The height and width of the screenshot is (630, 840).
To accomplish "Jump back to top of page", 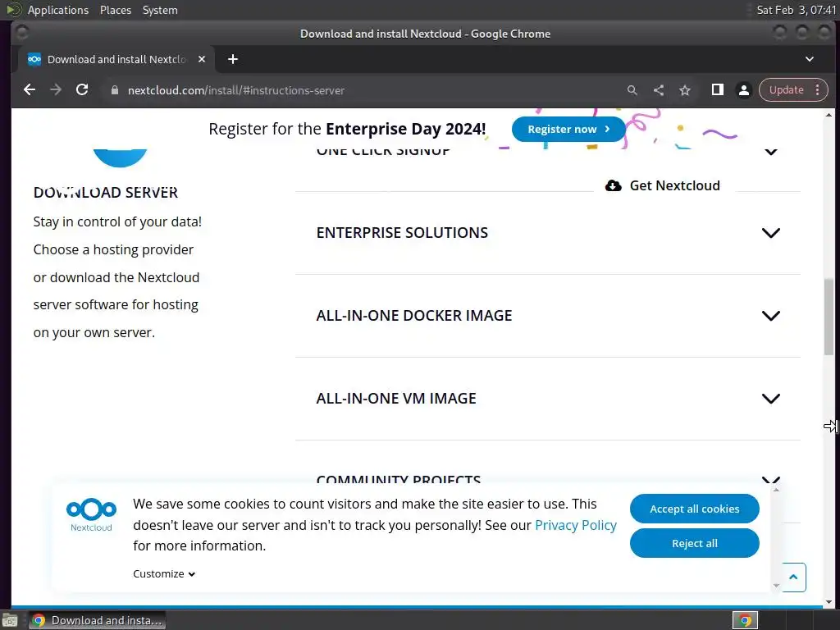I will pyautogui.click(x=793, y=577).
